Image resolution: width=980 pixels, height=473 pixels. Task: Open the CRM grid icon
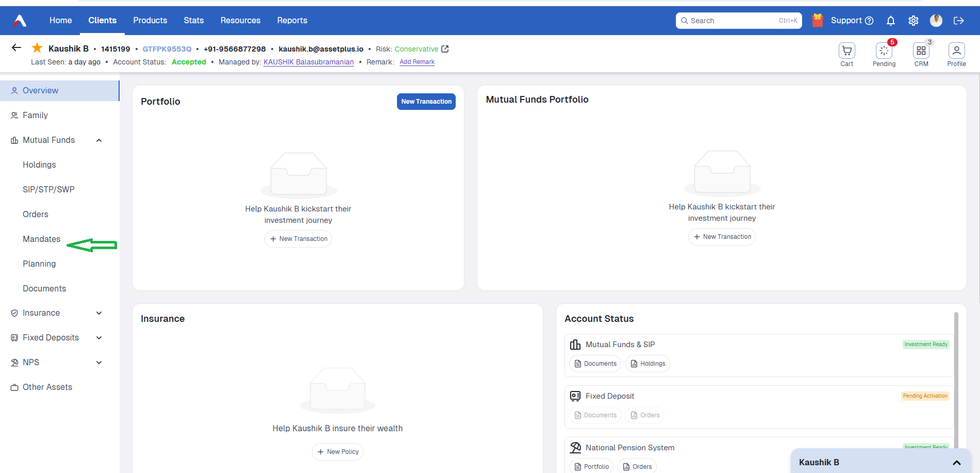click(x=921, y=51)
